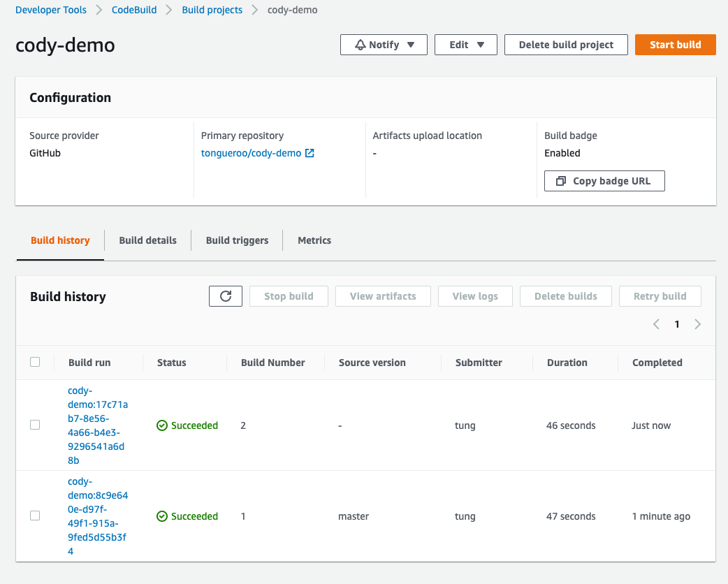The image size is (728, 584).
Task: Open build run cody-demo:17c71ab7 link
Action: [x=98, y=425]
